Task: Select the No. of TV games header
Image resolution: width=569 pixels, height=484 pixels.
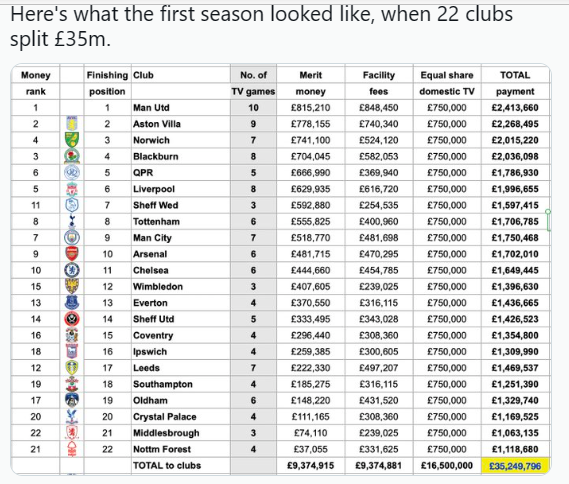Action: tap(253, 83)
